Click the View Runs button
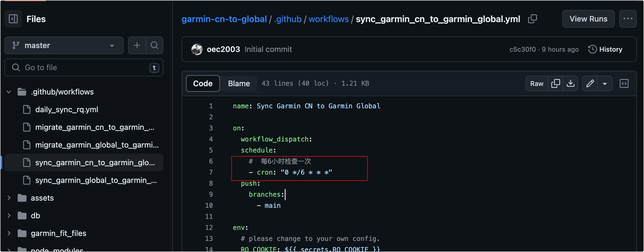This screenshot has height=252, width=644. point(588,19)
